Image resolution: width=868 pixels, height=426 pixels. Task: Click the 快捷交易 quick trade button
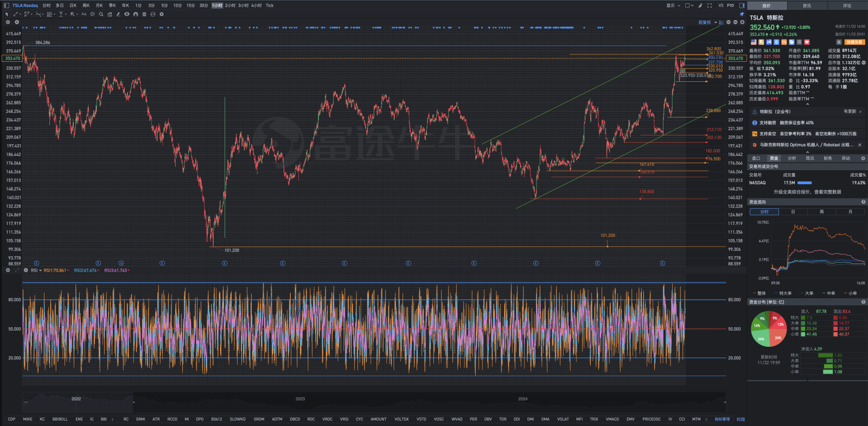coord(854,42)
